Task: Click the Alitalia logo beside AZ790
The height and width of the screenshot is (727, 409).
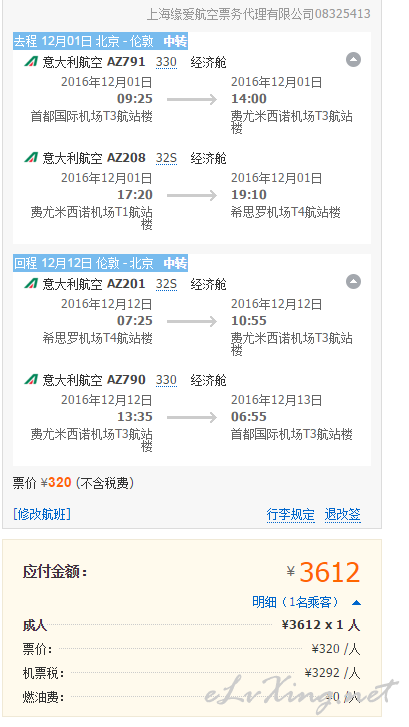Action: coord(32,379)
